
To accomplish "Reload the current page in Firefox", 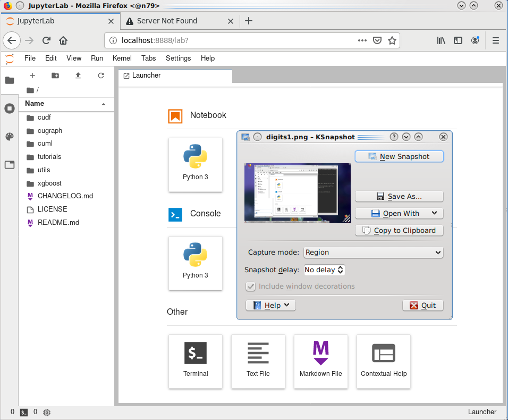I will (x=46, y=40).
